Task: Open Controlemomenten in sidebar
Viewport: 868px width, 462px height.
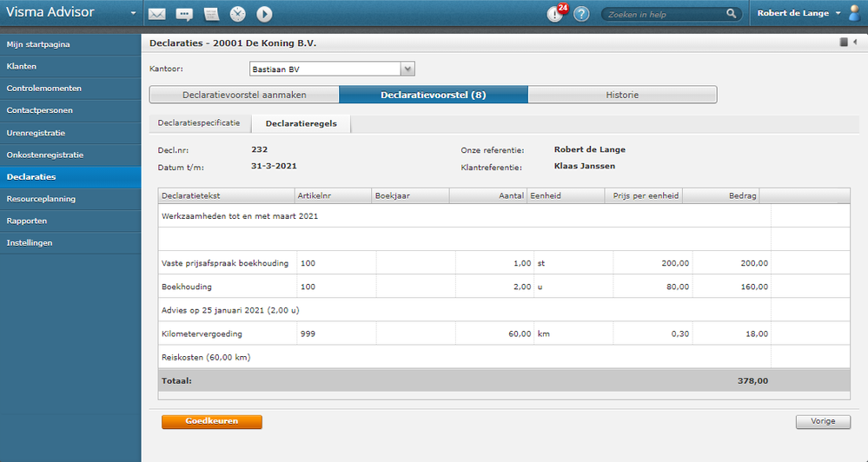Action: point(70,89)
